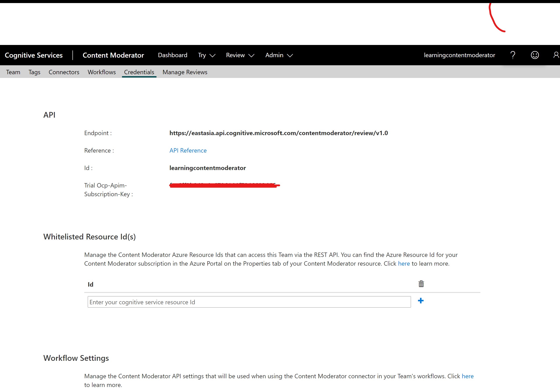560x392 pixels.
Task: Click the Whitelisted Resource Id(s) heading
Action: [x=89, y=237]
